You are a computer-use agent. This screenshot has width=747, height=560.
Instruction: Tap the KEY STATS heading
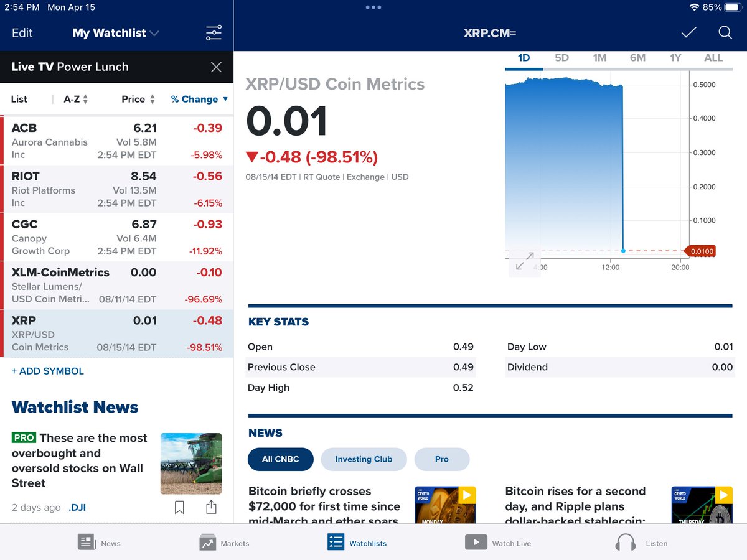(278, 322)
